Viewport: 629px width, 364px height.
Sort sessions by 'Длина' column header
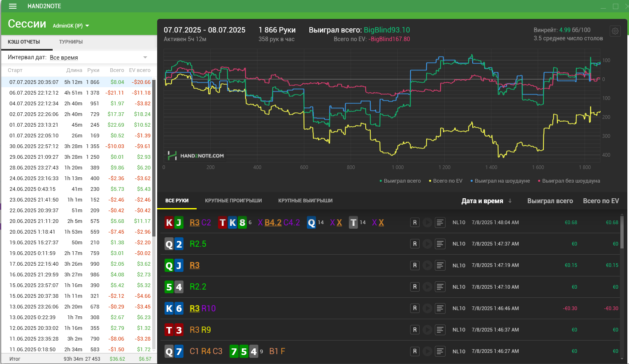(x=74, y=70)
